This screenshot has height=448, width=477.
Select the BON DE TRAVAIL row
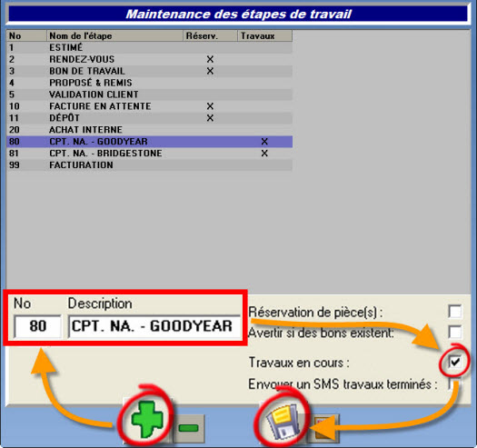tap(149, 71)
